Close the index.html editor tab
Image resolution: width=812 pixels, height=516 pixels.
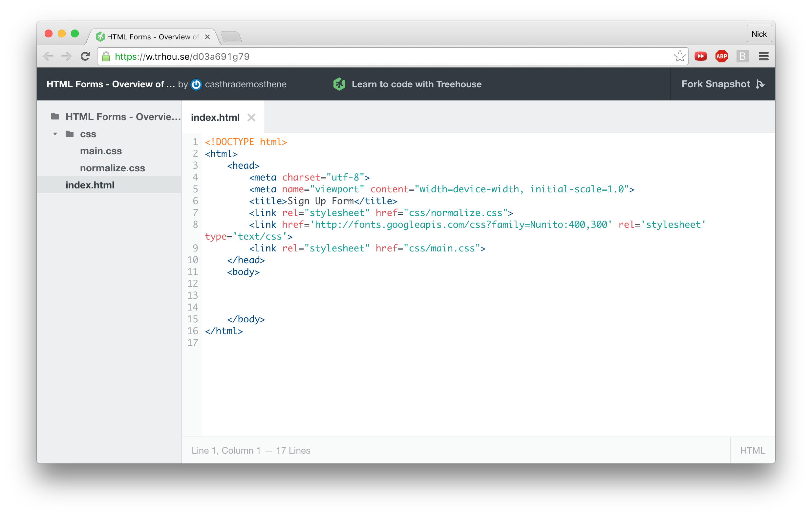click(251, 118)
